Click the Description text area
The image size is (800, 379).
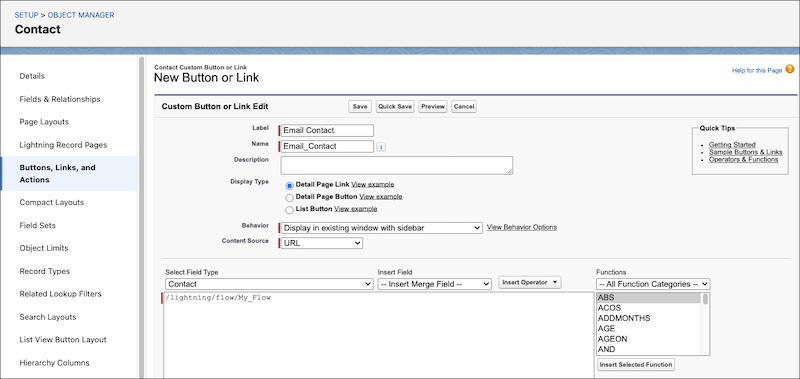point(397,165)
